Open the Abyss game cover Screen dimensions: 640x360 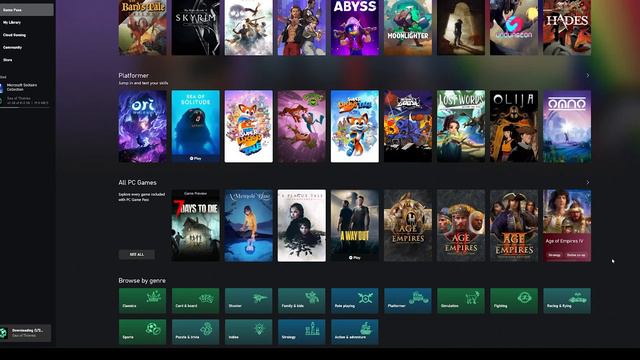(355, 27)
